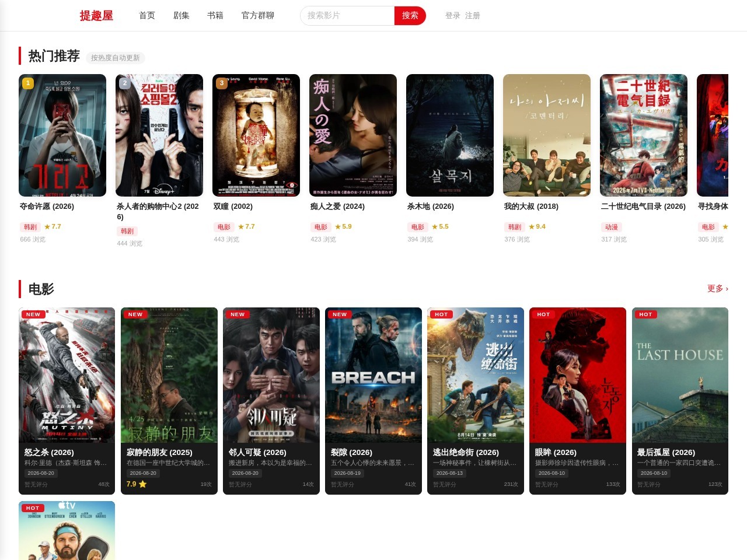Click the 按热度自动更新 tag
The height and width of the screenshot is (560, 747).
[116, 58]
